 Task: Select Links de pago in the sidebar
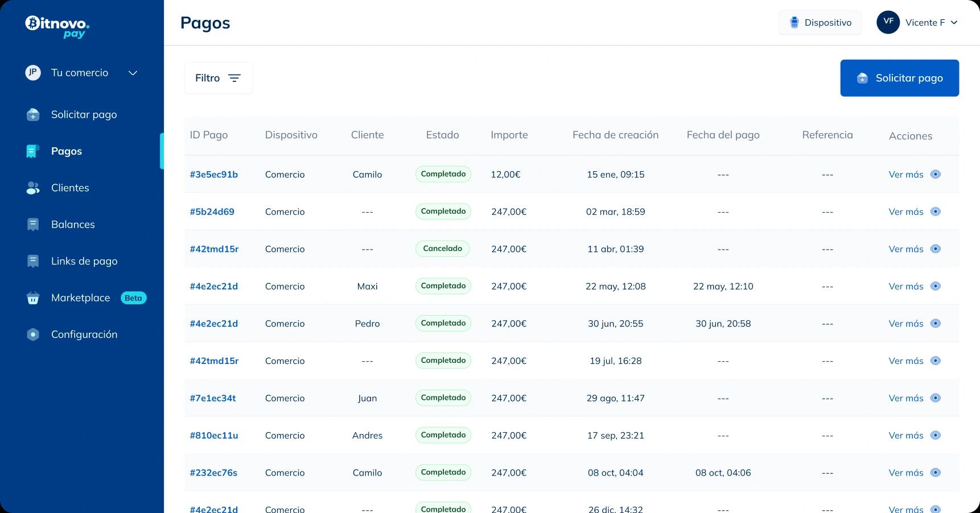[84, 261]
